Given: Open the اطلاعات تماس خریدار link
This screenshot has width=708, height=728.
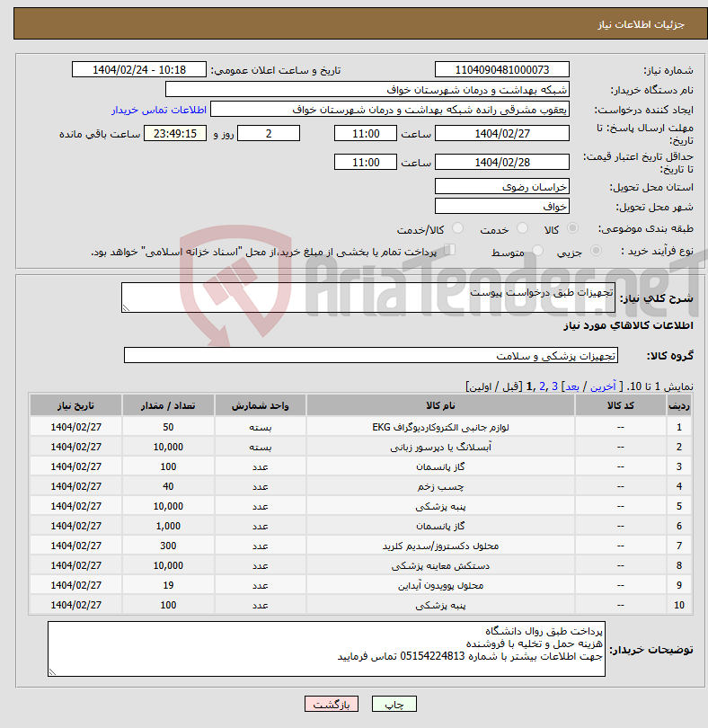Looking at the screenshot, I should pos(159,110).
